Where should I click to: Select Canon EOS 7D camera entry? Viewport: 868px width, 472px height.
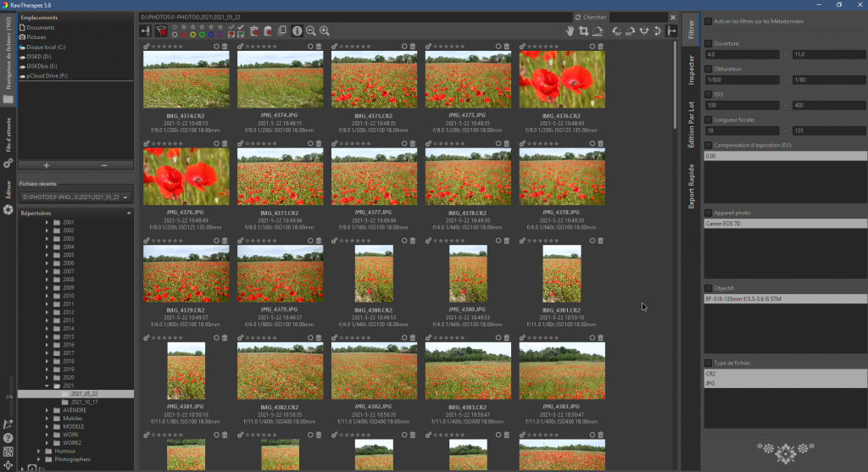pos(785,224)
